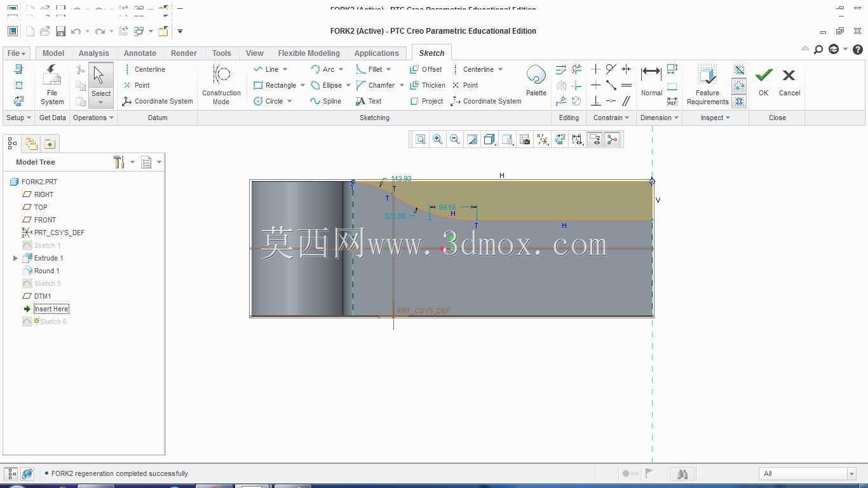
Task: Apply the equal constraint
Action: click(626, 85)
